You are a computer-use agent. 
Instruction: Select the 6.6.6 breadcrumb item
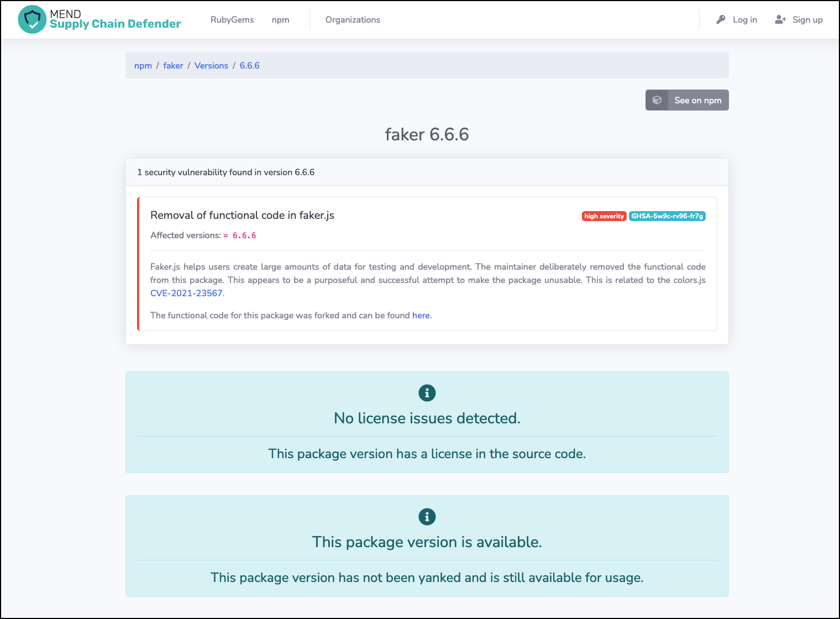(249, 65)
